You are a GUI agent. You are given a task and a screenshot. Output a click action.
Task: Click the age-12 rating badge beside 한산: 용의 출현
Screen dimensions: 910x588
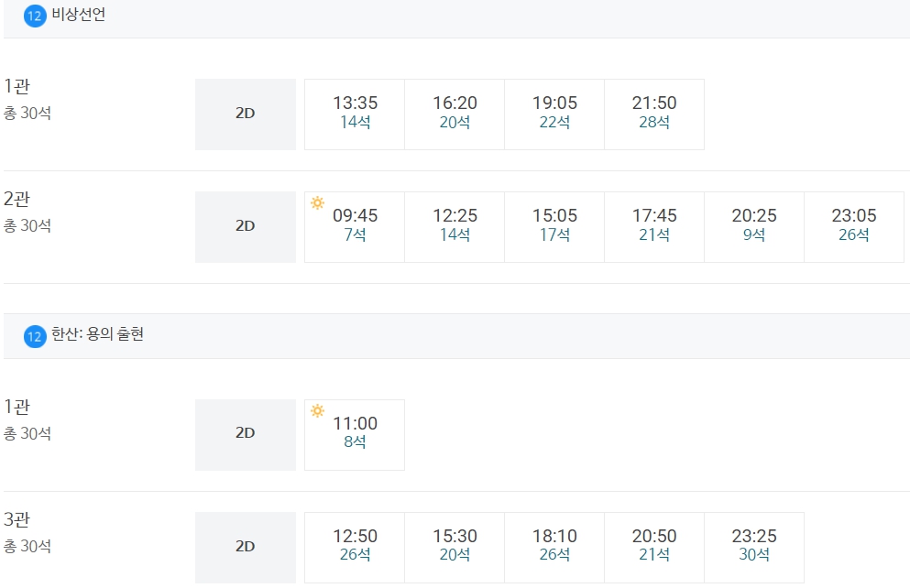(x=35, y=336)
